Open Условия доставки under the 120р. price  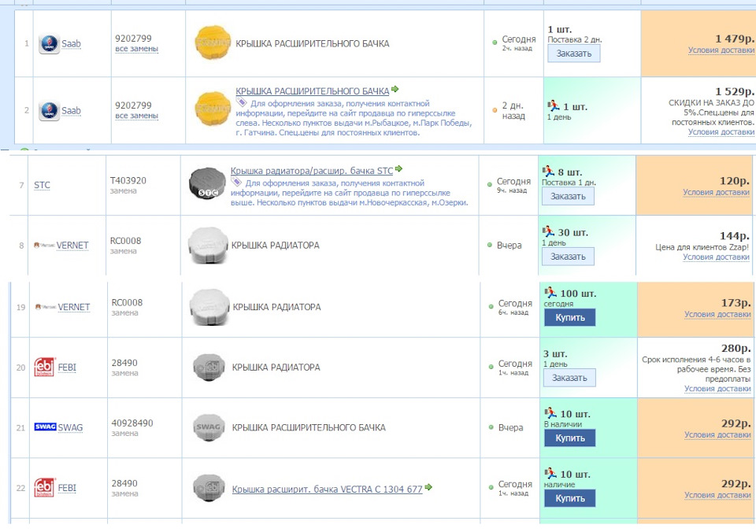click(716, 192)
